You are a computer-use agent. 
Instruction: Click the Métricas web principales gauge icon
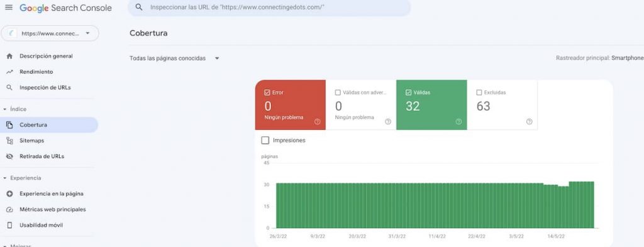click(x=9, y=210)
